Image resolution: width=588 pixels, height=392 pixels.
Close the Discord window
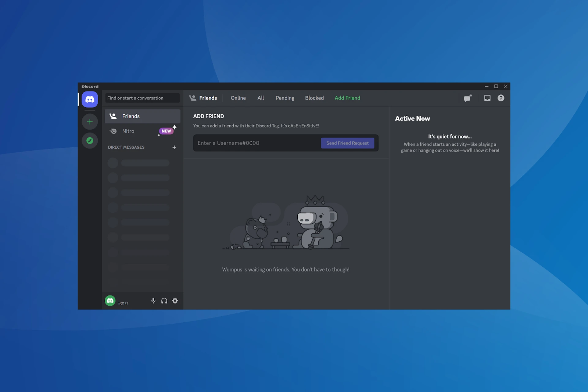pyautogui.click(x=506, y=86)
